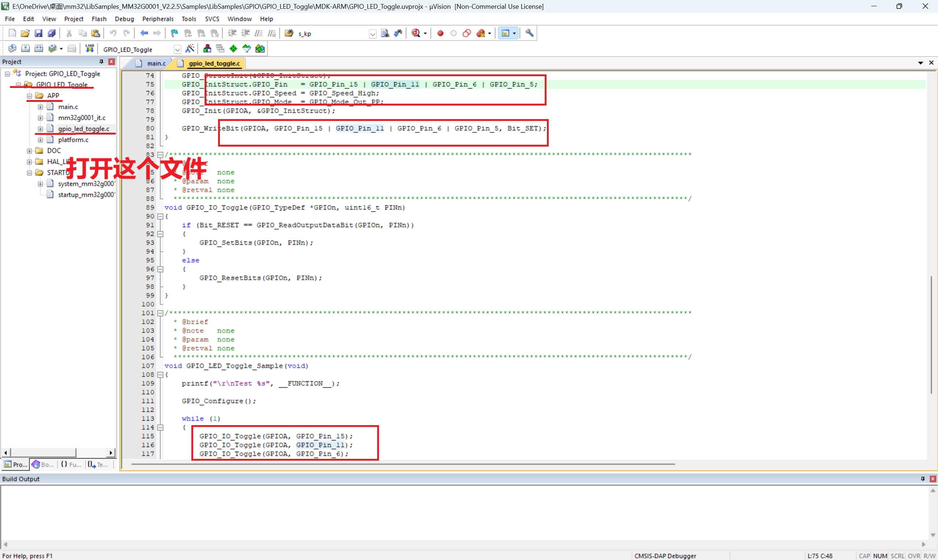Switch to the main.c tab
Viewport: 938px width, 560px height.
(156, 63)
